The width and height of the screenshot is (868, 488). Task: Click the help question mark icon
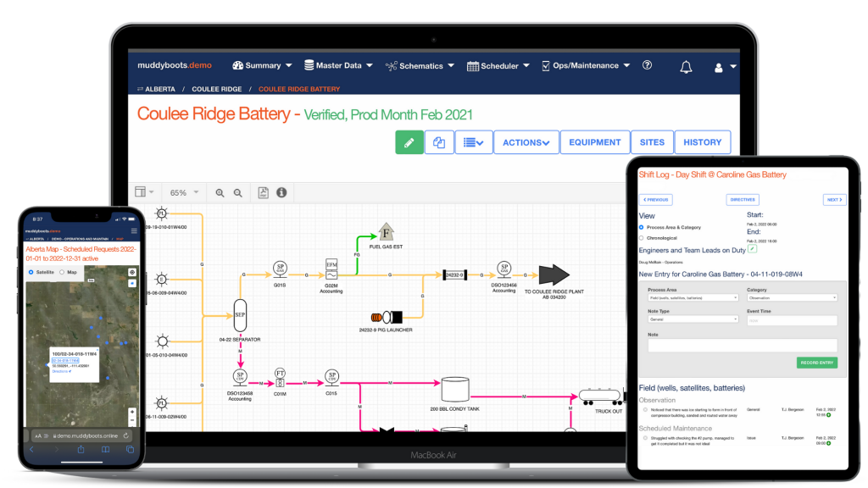point(647,65)
